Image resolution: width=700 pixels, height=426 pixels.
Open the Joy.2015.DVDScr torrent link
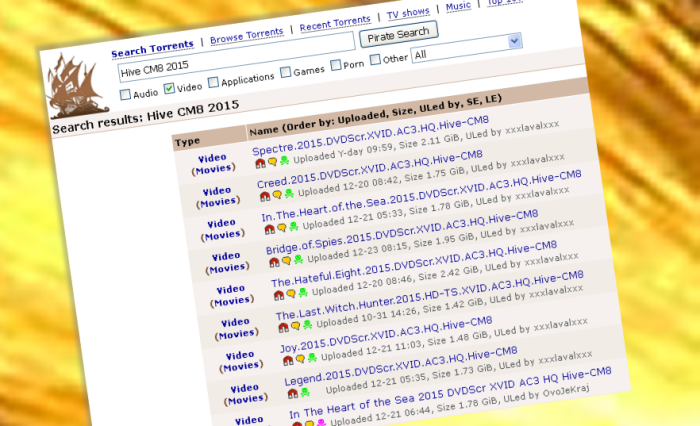point(386,334)
